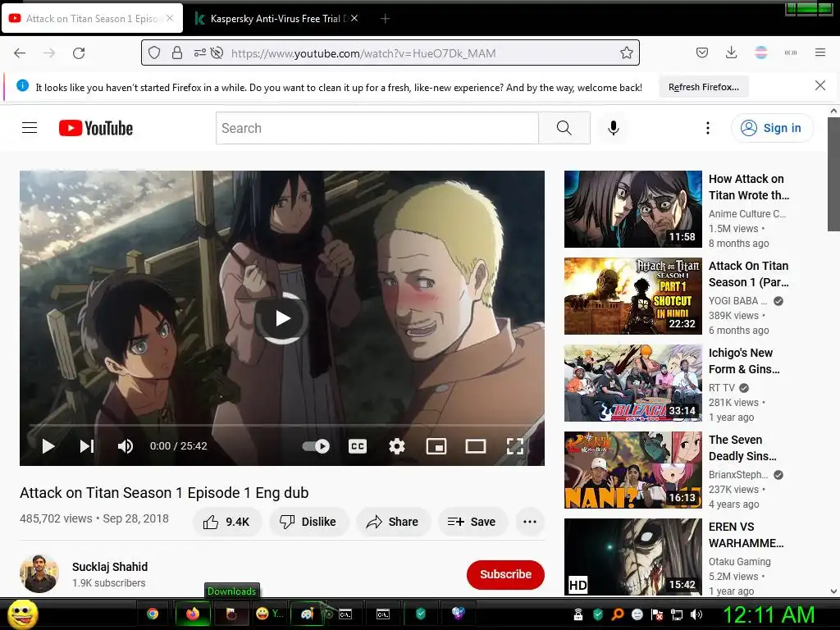The image size is (840, 630).
Task: Play video with center play button
Action: coord(282,318)
